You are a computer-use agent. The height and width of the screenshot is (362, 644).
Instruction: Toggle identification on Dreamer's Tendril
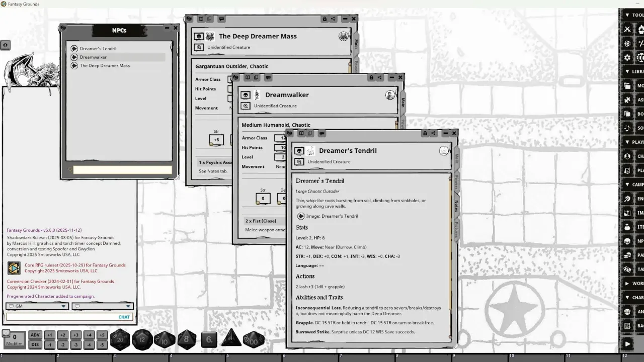point(299,161)
